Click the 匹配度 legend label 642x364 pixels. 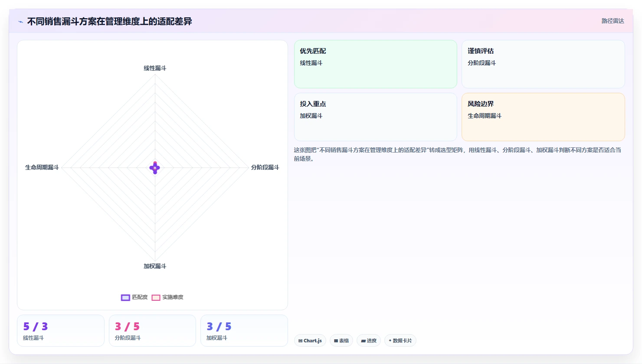(140, 297)
